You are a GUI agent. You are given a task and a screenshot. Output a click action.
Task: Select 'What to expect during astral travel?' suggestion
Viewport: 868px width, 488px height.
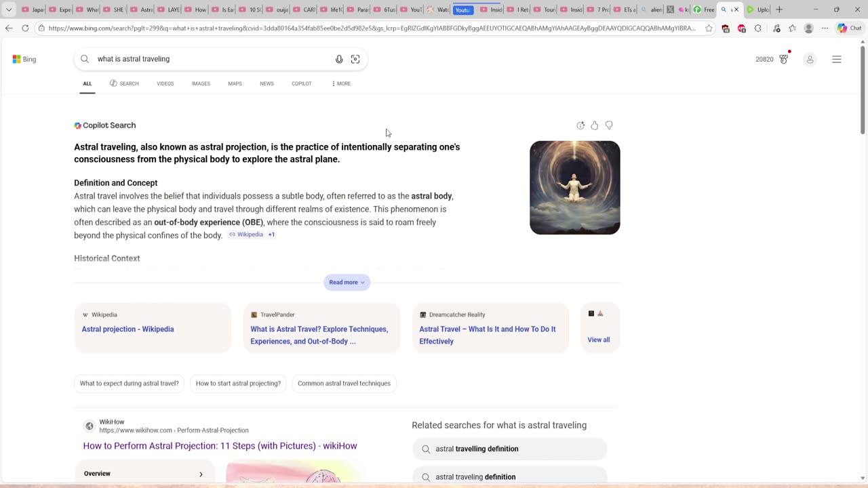tap(130, 384)
